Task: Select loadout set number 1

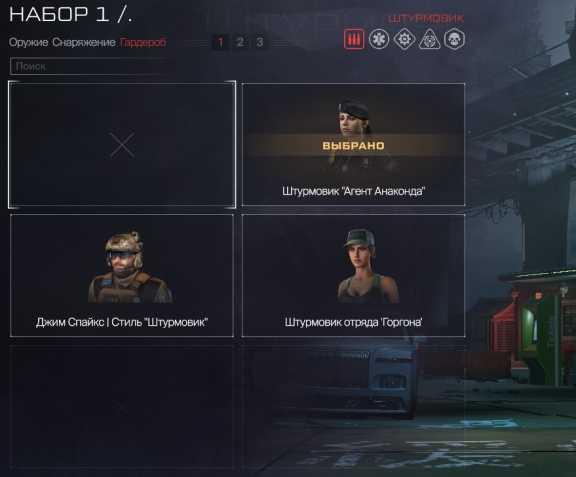Action: click(x=220, y=42)
